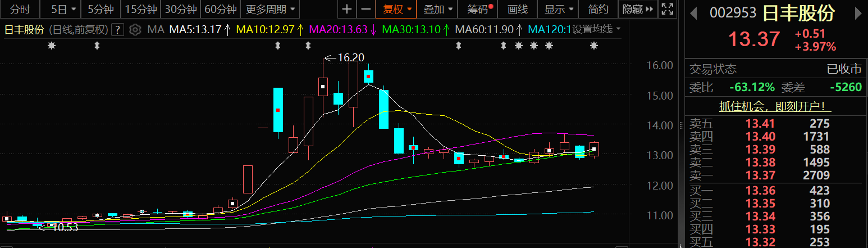Toggle 简约 simplified view mode

click(599, 9)
